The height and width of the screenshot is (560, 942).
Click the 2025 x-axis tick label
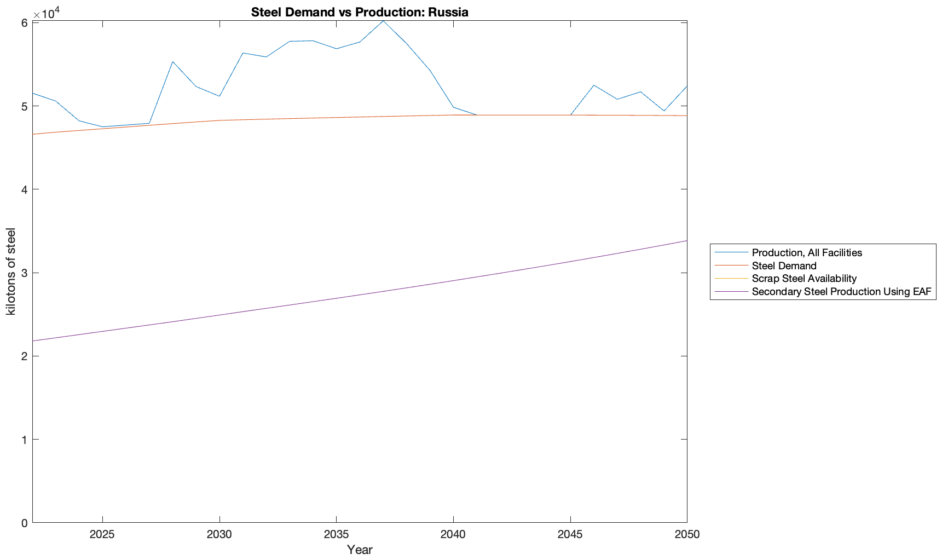102,534
